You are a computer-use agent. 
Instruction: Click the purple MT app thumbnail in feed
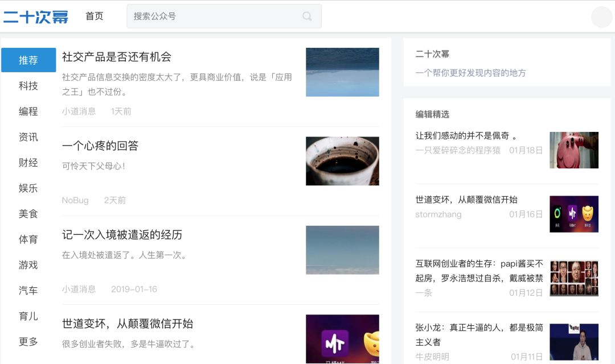[342, 339]
